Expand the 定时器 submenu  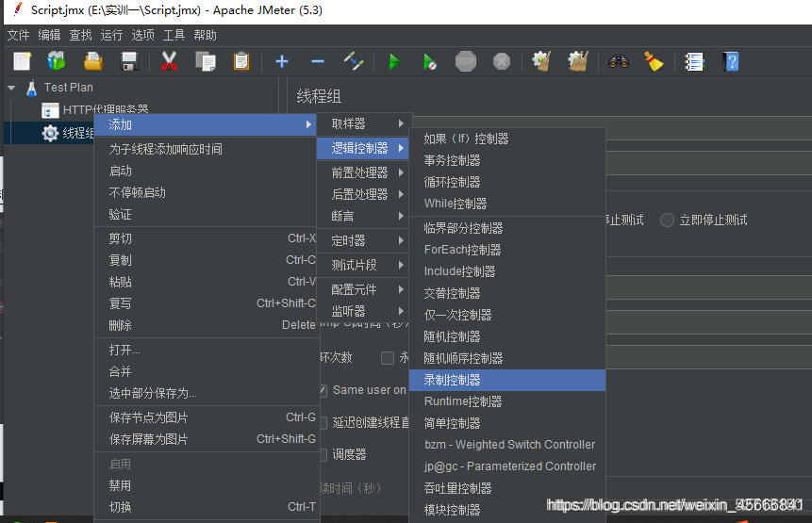(x=363, y=240)
